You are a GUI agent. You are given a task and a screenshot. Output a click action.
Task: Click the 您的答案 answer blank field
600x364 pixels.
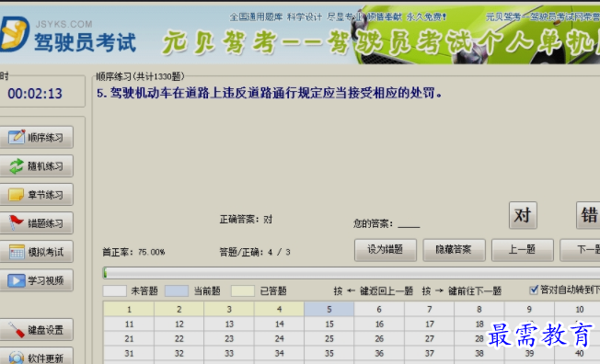pos(409,223)
